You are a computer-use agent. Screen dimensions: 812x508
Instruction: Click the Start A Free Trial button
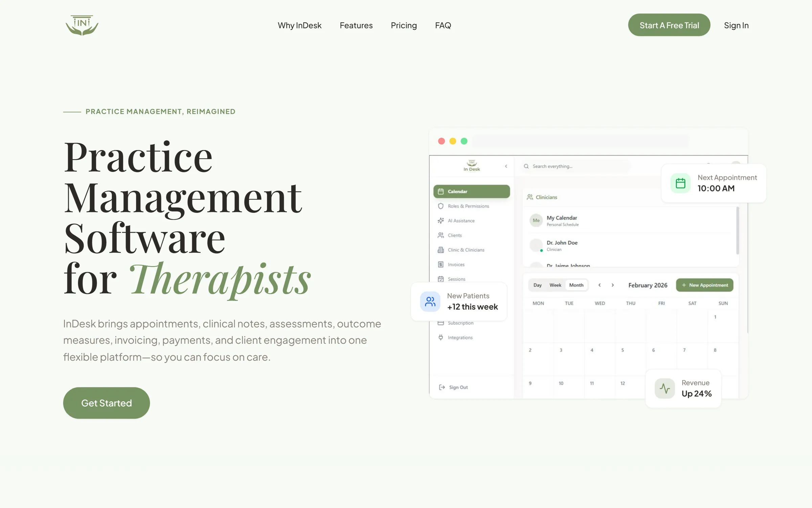click(669, 25)
